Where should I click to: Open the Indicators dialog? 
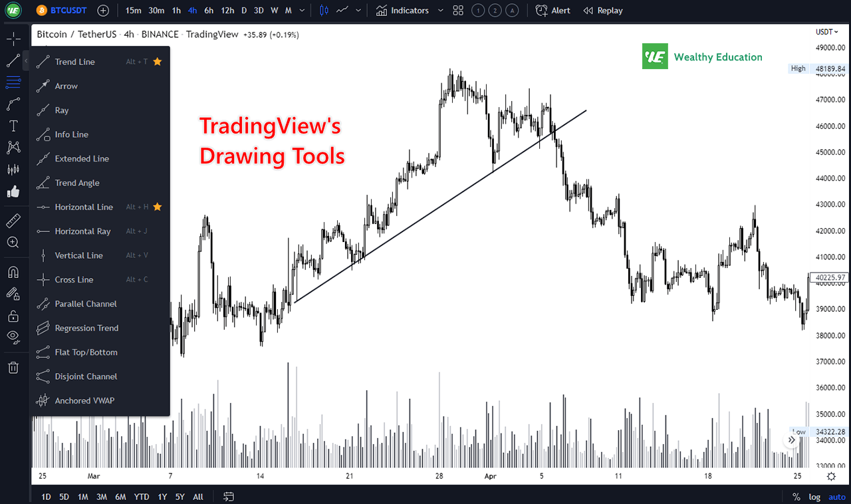[x=402, y=11]
